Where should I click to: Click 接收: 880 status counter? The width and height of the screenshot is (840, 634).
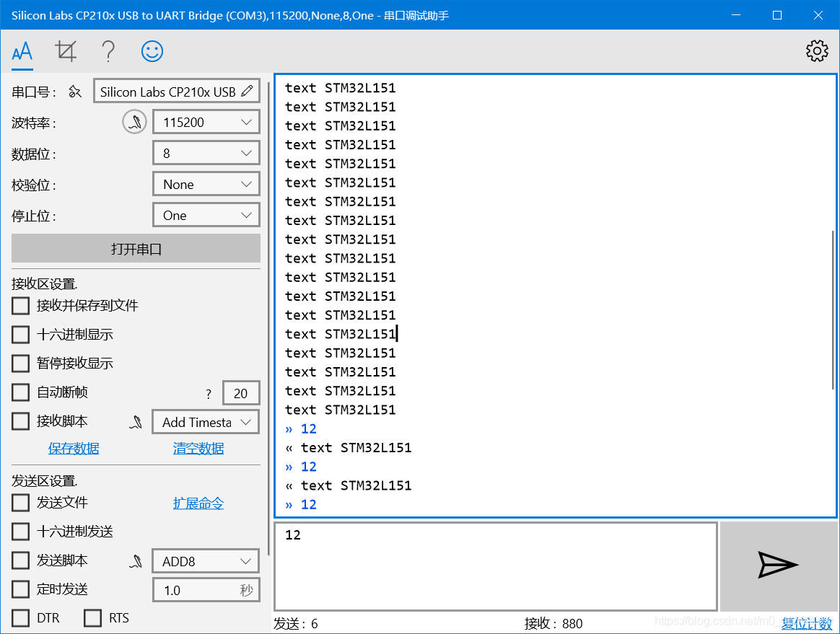(x=554, y=624)
